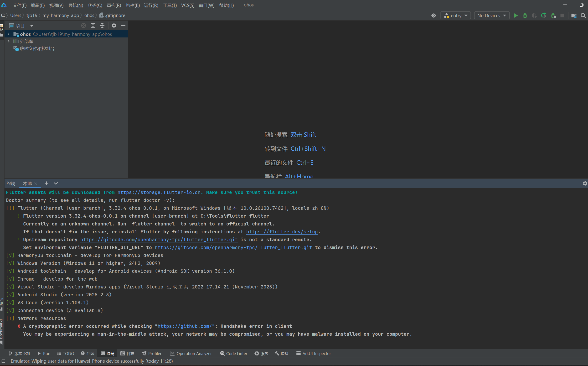The width and height of the screenshot is (588, 366).
Task: Open the 构建(B) menu
Action: click(x=133, y=5)
